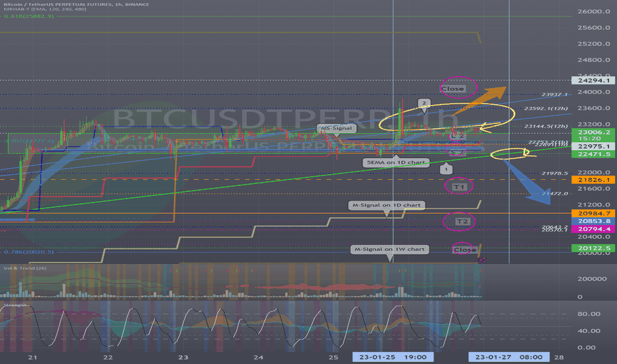Click the green 22471.5 price tag

(x=593, y=154)
